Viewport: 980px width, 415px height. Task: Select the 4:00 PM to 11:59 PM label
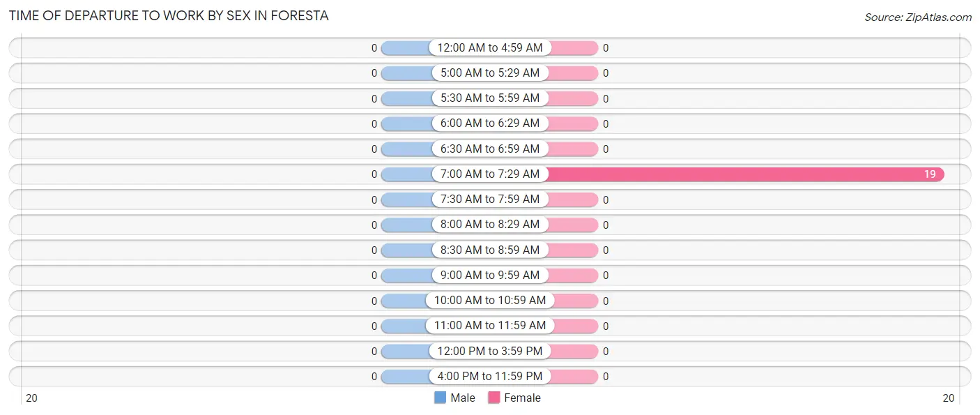click(490, 376)
